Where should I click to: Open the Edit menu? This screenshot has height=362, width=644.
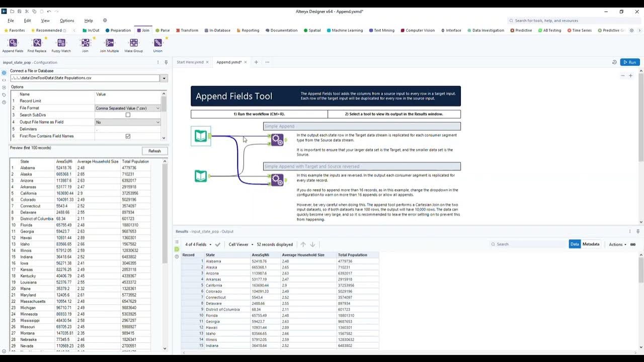coord(28,21)
